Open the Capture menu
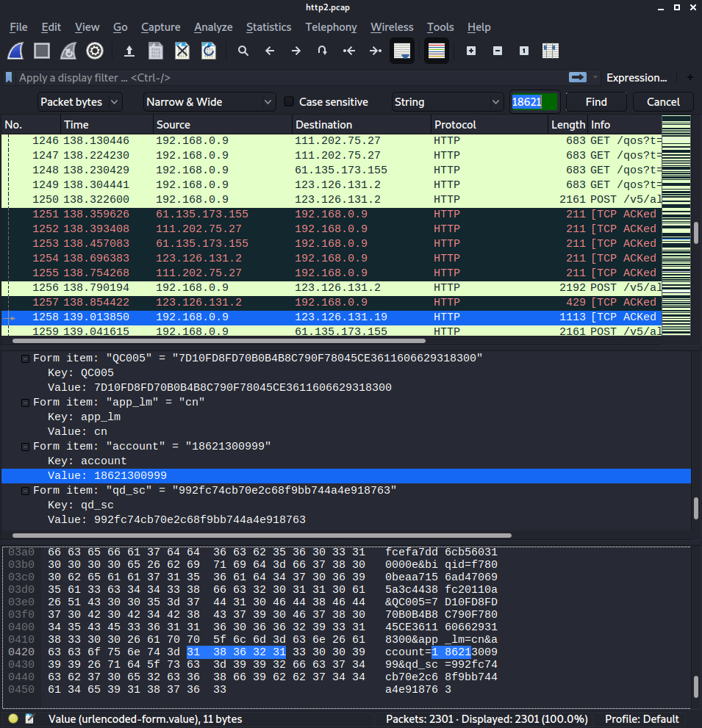 pos(161,27)
